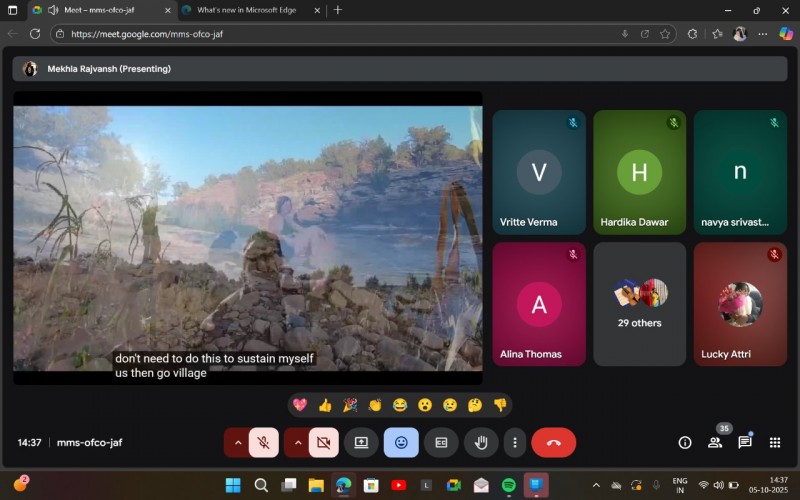Click the Present now screen share icon
800x500 pixels.
pyautogui.click(x=361, y=442)
